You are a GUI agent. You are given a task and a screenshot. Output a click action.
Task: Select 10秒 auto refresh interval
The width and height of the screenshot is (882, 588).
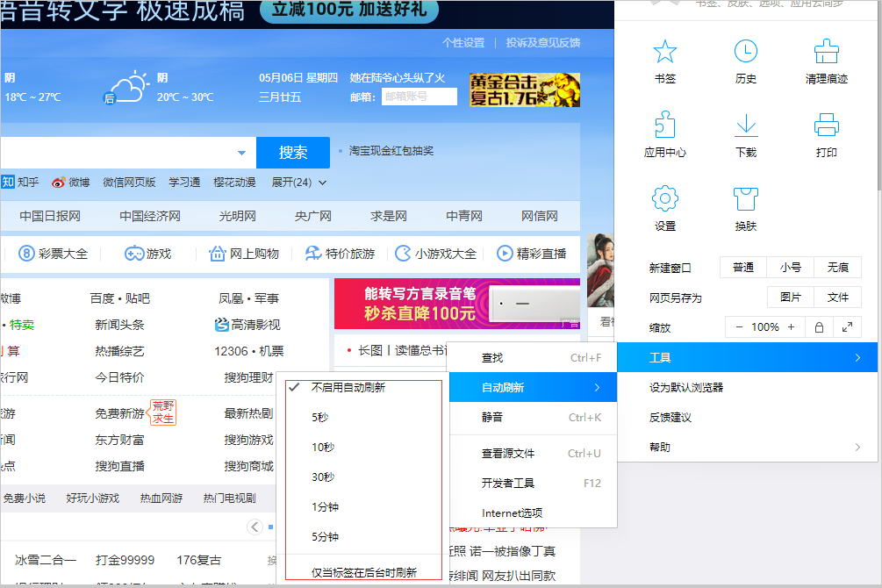coord(364,447)
